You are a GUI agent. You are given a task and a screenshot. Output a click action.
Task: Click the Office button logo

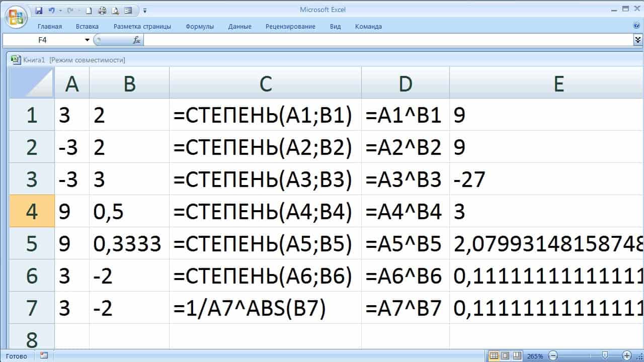click(16, 16)
